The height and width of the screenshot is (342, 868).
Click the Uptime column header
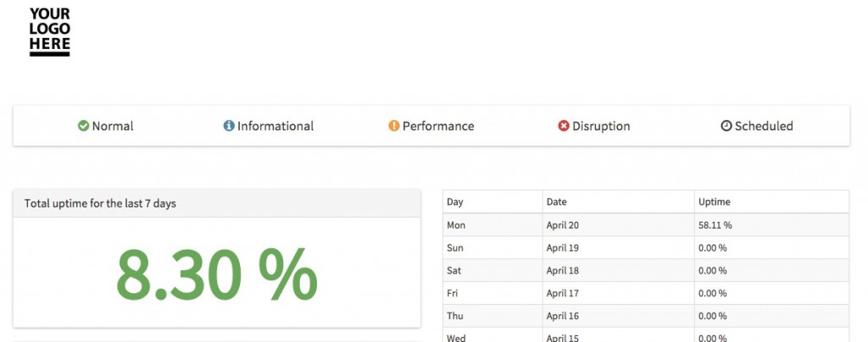point(714,202)
